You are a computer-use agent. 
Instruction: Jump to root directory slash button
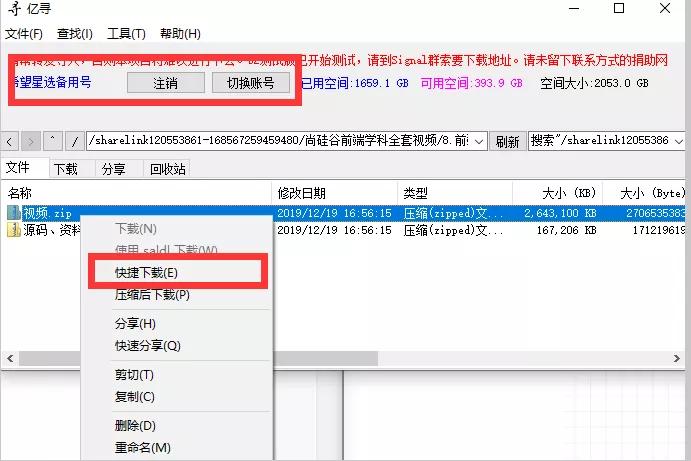[x=75, y=141]
